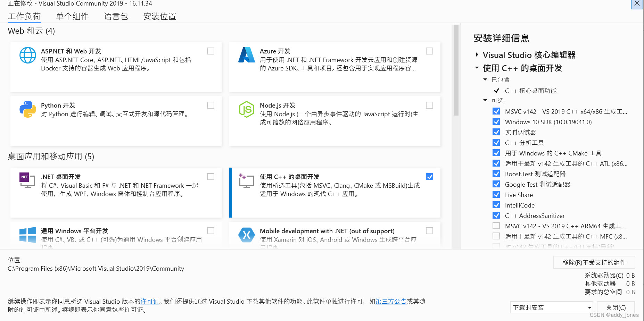Uncheck 用于 Windows 的 C++ CMake 工具
This screenshot has height=321, width=644.
[x=496, y=153]
